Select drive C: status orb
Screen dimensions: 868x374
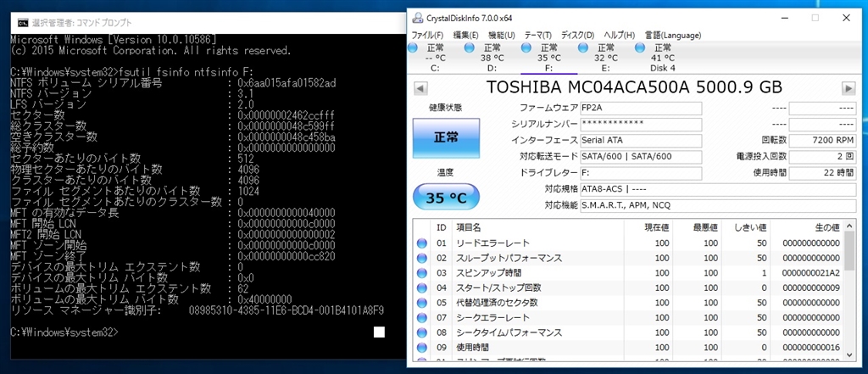coord(413,48)
